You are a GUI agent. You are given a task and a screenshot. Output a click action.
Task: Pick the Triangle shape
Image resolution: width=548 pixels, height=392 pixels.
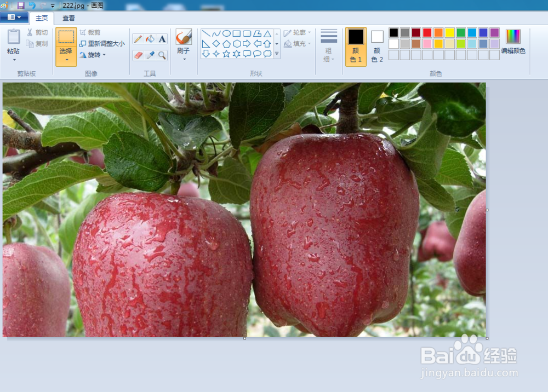point(267,33)
